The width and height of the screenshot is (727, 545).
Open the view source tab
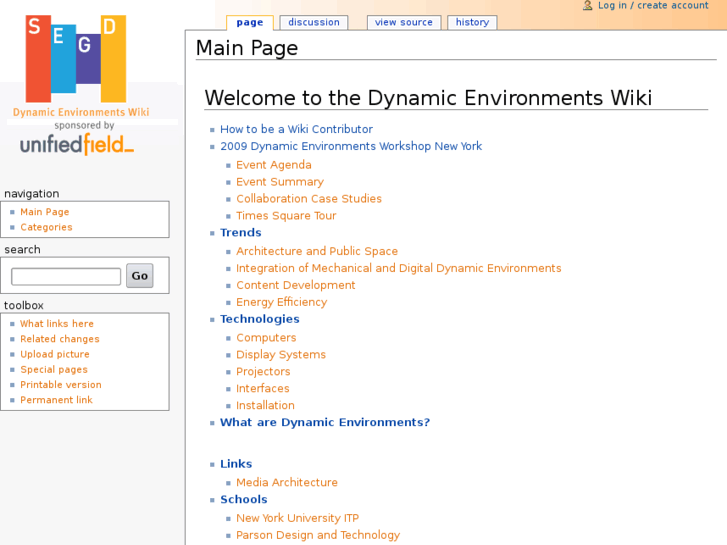(404, 22)
